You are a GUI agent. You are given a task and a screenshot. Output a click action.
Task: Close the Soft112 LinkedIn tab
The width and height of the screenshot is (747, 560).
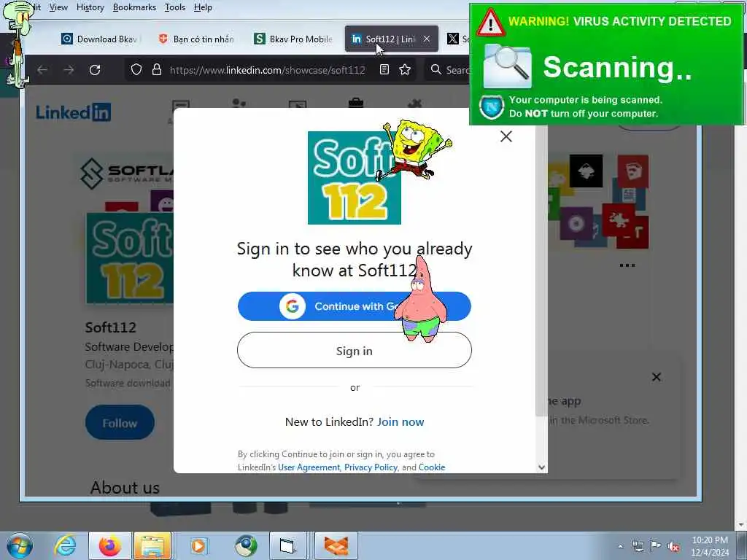[427, 39]
